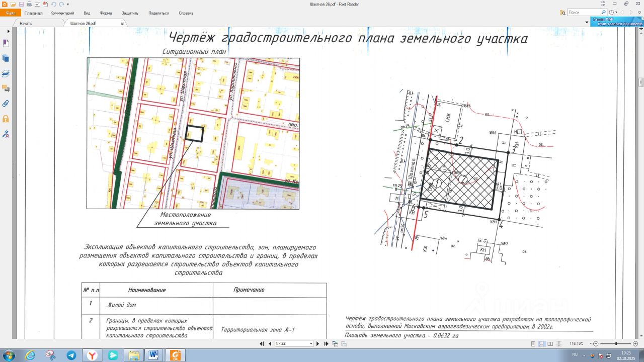Image resolution: width=644 pixels, height=362 pixels.
Task: Click the Undo arrow in title bar
Action: (53, 4)
